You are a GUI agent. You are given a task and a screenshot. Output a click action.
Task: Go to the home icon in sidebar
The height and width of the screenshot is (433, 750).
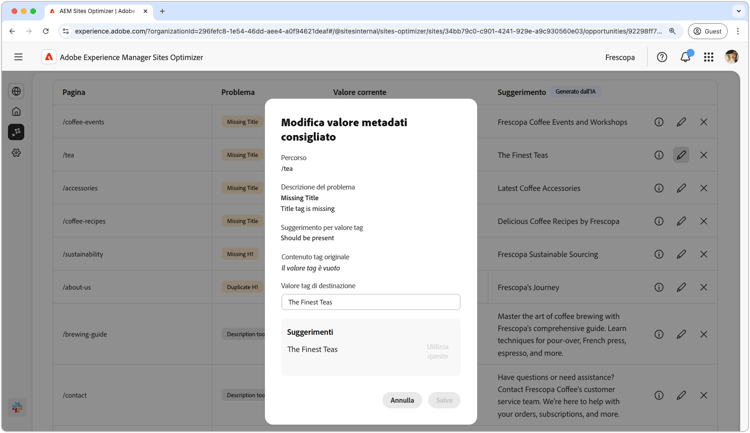(16, 111)
